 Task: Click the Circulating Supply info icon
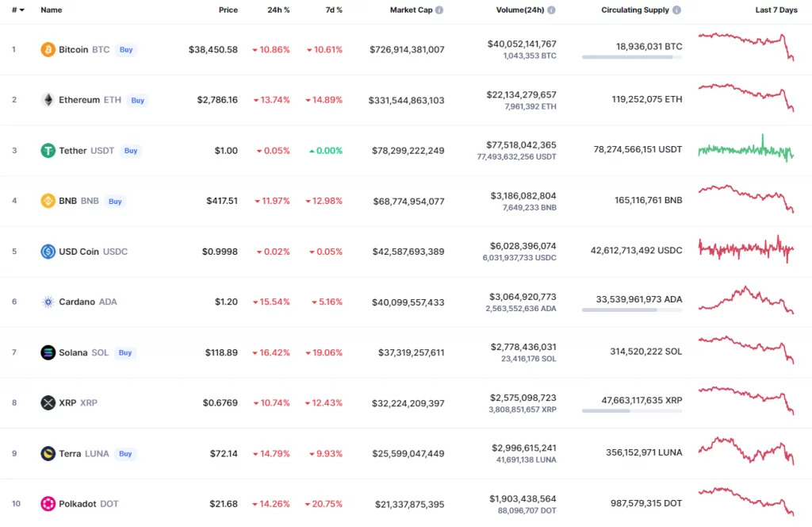[x=675, y=10]
